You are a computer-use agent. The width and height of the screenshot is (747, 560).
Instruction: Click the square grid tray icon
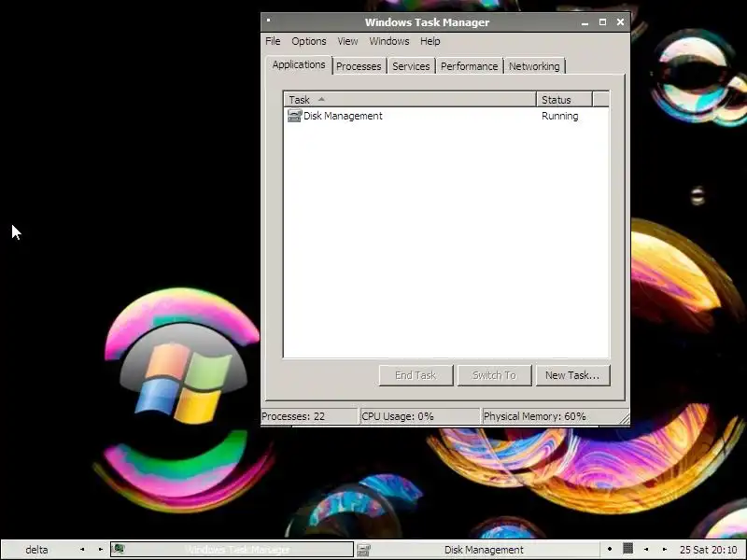pyautogui.click(x=627, y=549)
